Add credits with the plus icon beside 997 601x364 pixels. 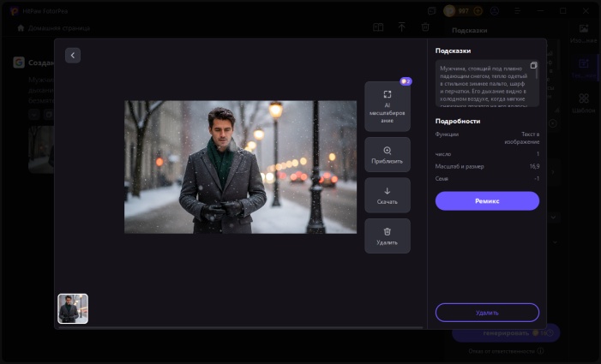coord(478,11)
